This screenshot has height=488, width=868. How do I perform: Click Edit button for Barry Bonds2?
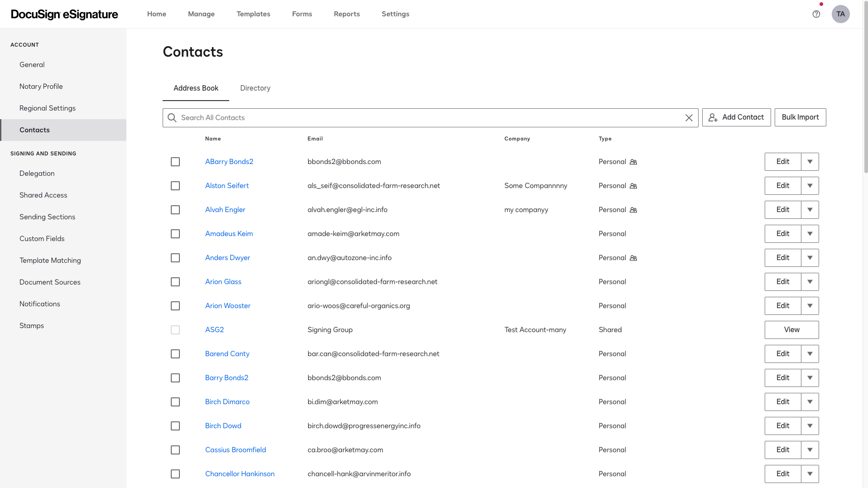click(x=783, y=378)
